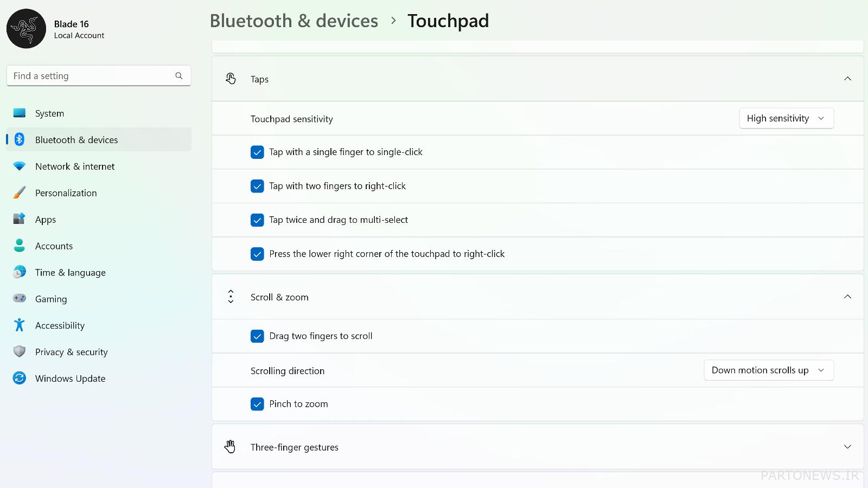Click the Accessibility figure icon
868x488 pixels.
click(20, 325)
